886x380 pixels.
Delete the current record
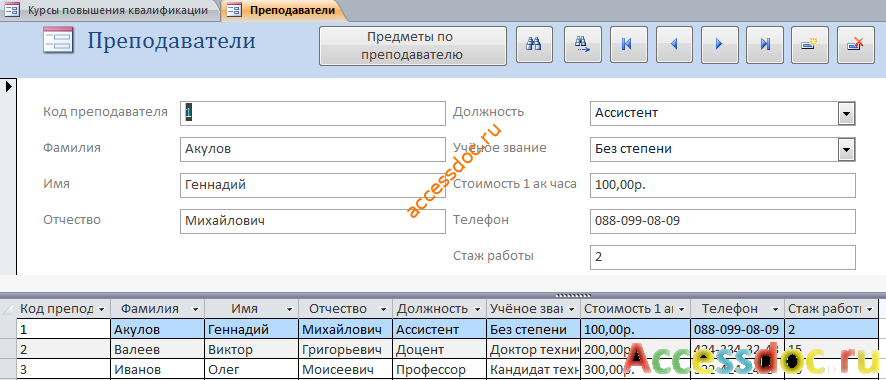(x=855, y=44)
